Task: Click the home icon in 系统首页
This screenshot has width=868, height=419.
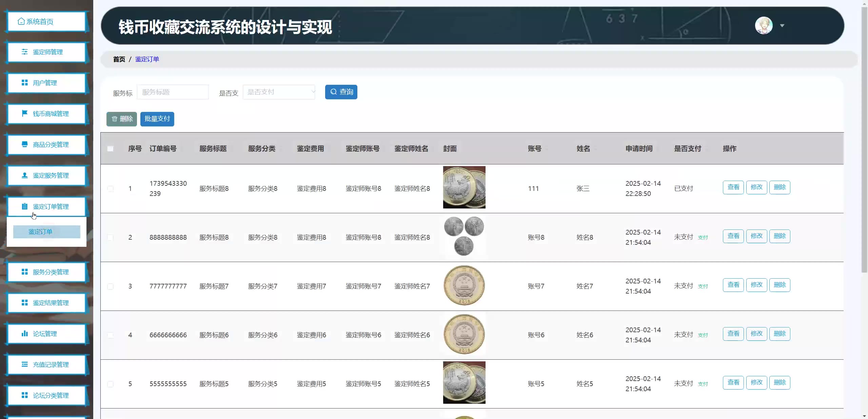Action: pyautogui.click(x=21, y=21)
